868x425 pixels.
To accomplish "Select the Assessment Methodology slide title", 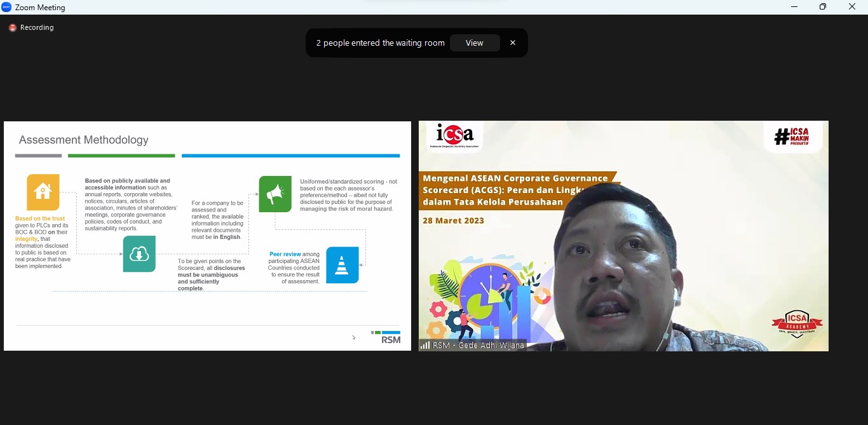I will click(x=83, y=140).
